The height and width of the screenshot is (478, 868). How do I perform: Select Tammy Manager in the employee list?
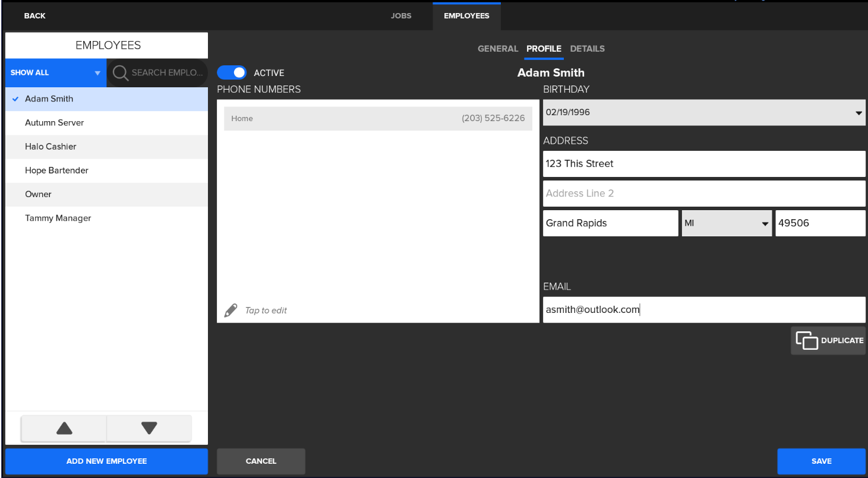58,218
